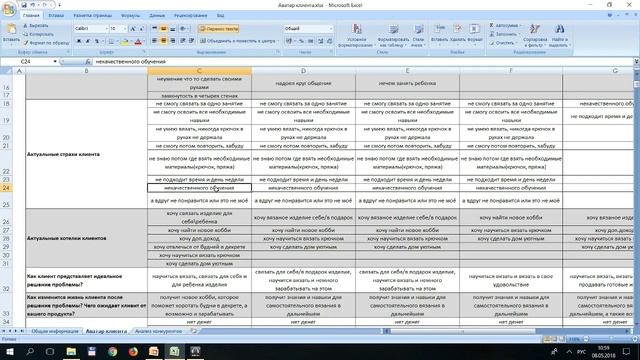Switch to the Данные ribbon tab
Image resolution: width=640 pixels, height=360 pixels.
157,16
